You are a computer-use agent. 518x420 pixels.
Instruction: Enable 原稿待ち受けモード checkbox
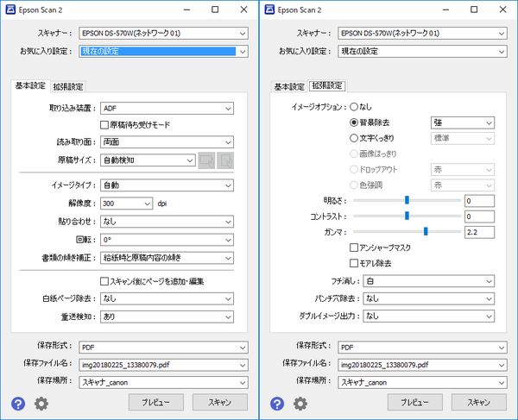pyautogui.click(x=104, y=125)
